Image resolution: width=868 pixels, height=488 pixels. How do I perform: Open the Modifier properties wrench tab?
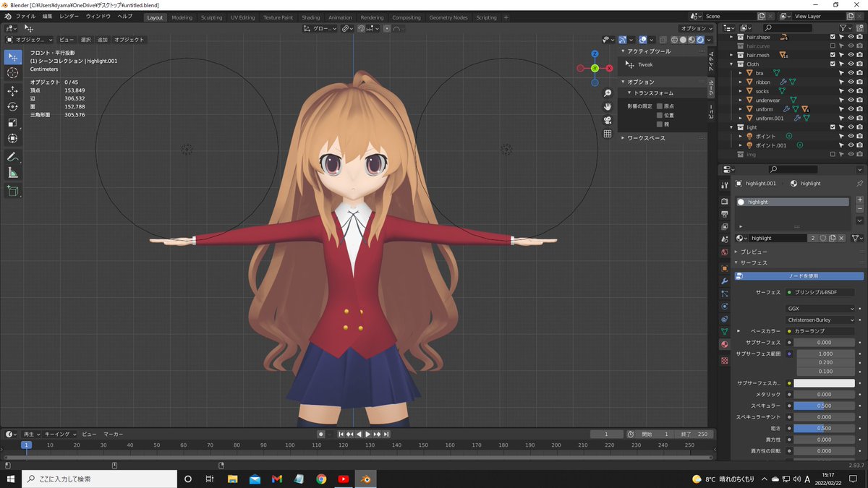[724, 281]
